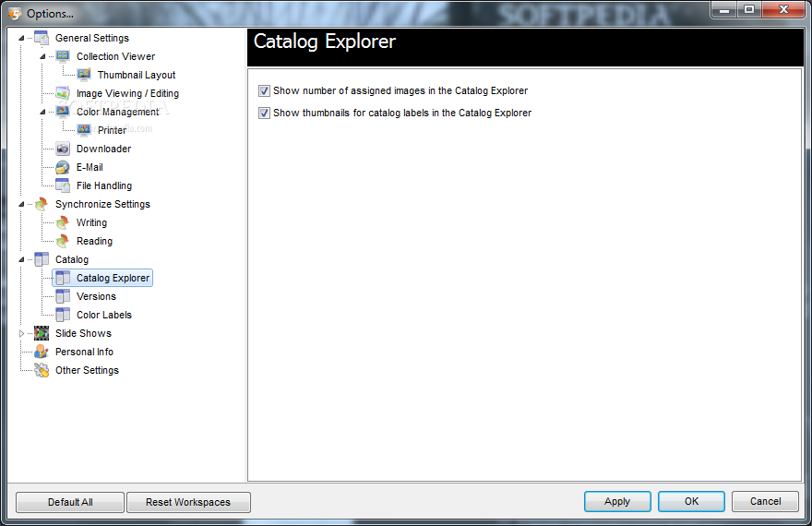Click the Printer icon in tree
812x526 pixels.
point(84,130)
